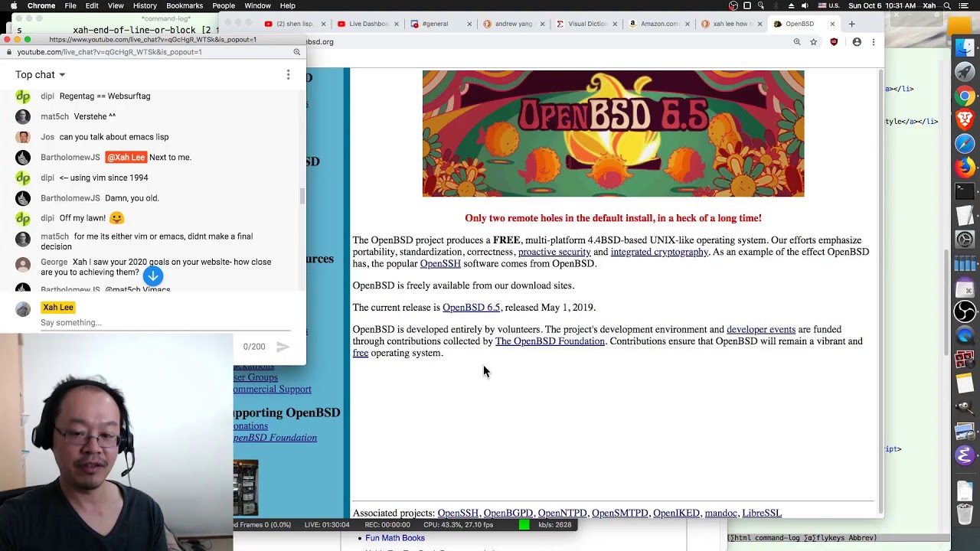Image resolution: width=980 pixels, height=551 pixels.
Task: Open the Edit menu
Action: (x=92, y=5)
